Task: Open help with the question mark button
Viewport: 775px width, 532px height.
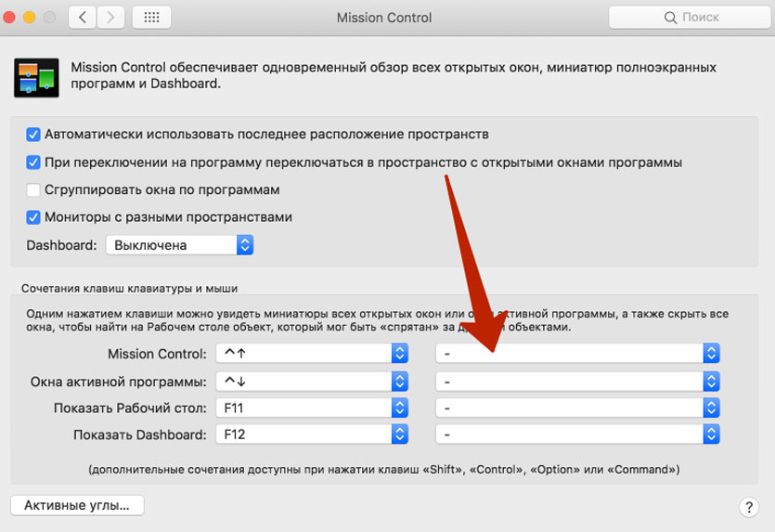Action: pyautogui.click(x=749, y=507)
